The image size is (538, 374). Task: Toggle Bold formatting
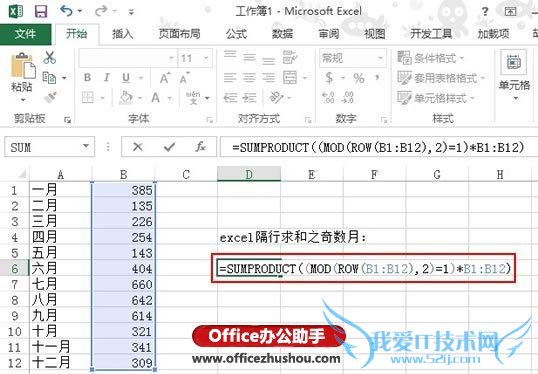(87, 78)
